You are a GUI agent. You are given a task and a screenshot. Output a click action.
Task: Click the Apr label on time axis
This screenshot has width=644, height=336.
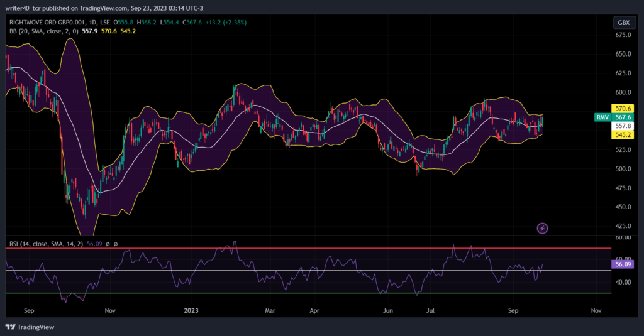click(x=314, y=310)
